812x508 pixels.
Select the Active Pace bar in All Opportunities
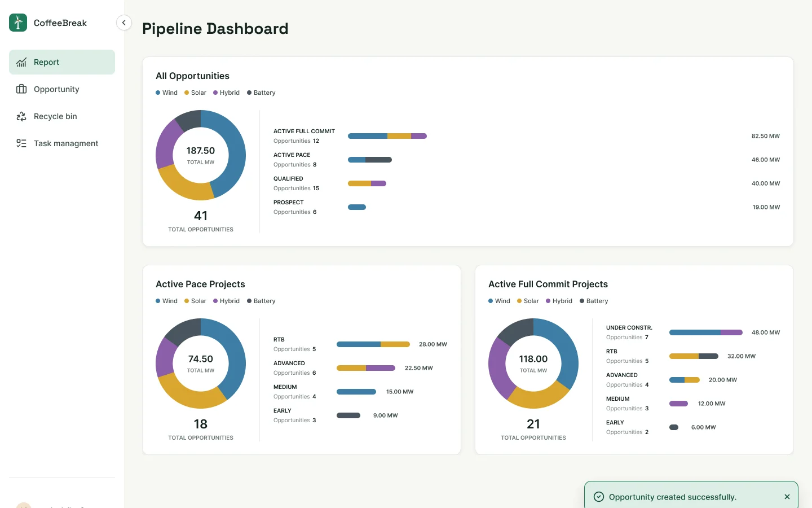370,160
